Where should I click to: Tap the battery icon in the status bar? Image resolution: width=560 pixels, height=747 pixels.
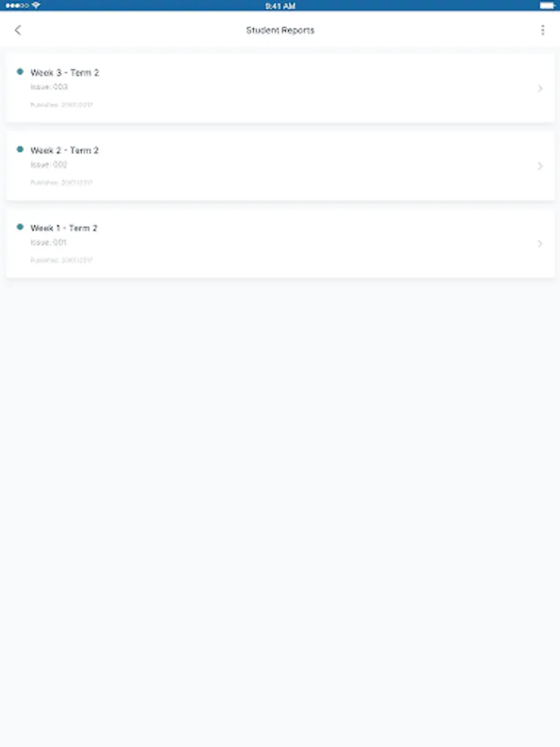(547, 6)
